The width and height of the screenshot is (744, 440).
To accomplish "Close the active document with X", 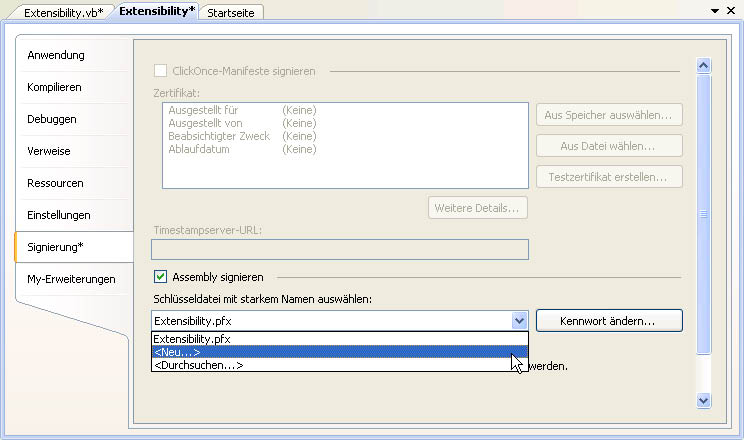I will (732, 11).
